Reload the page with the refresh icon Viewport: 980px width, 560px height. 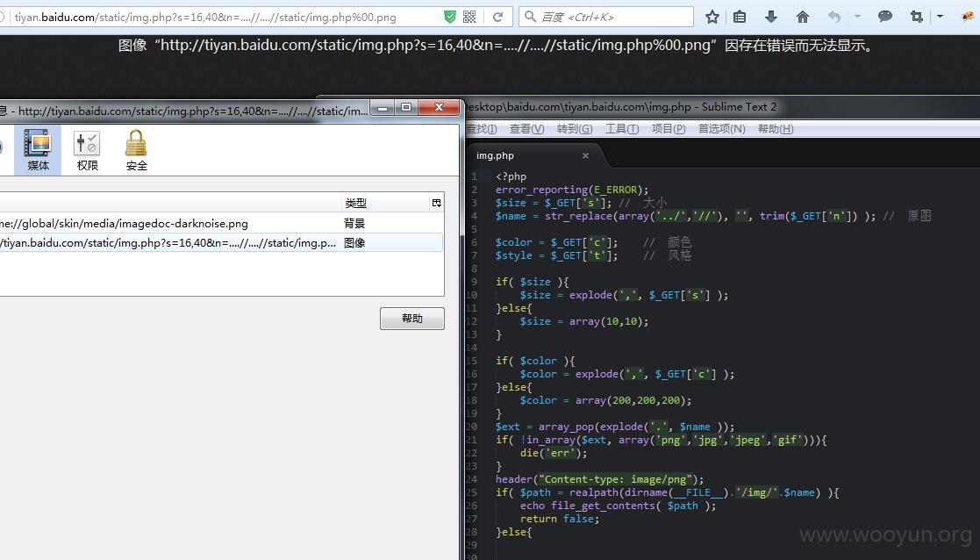(x=497, y=17)
